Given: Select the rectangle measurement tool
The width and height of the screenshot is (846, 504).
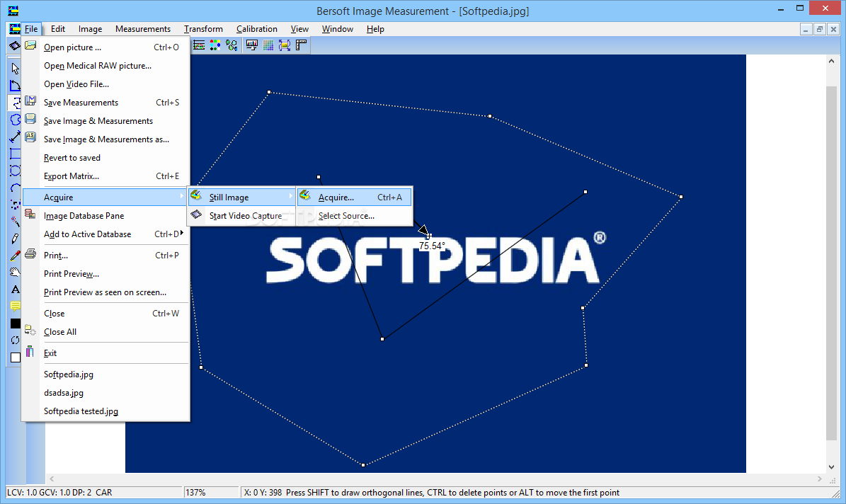Looking at the screenshot, I should coord(15,153).
